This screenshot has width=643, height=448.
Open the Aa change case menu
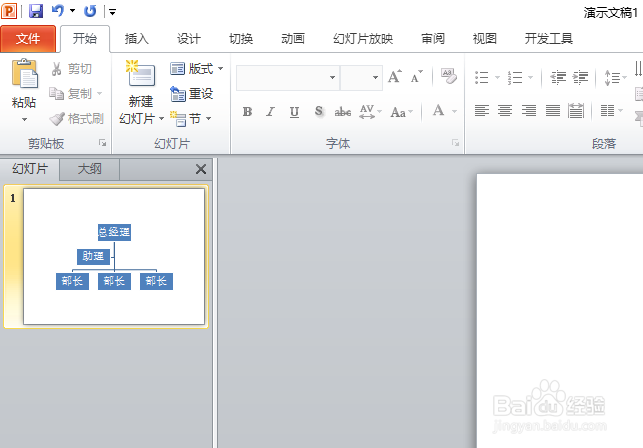click(x=402, y=112)
